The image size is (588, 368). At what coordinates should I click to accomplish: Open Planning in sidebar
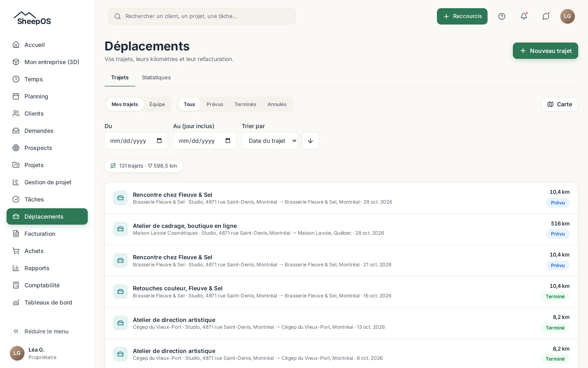tap(47, 96)
